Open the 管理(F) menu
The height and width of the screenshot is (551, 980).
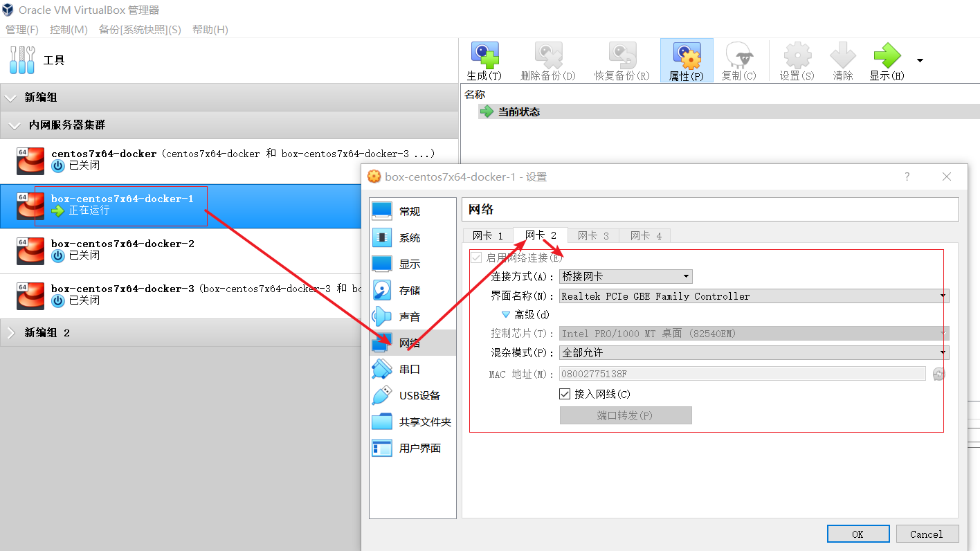click(x=22, y=29)
